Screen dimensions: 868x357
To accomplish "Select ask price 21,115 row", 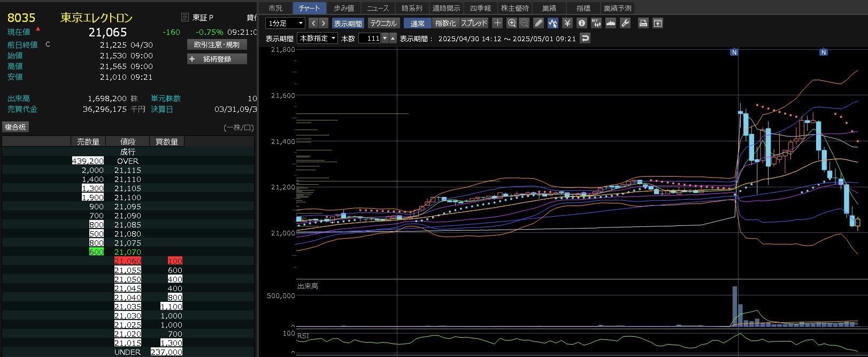I will [128, 170].
